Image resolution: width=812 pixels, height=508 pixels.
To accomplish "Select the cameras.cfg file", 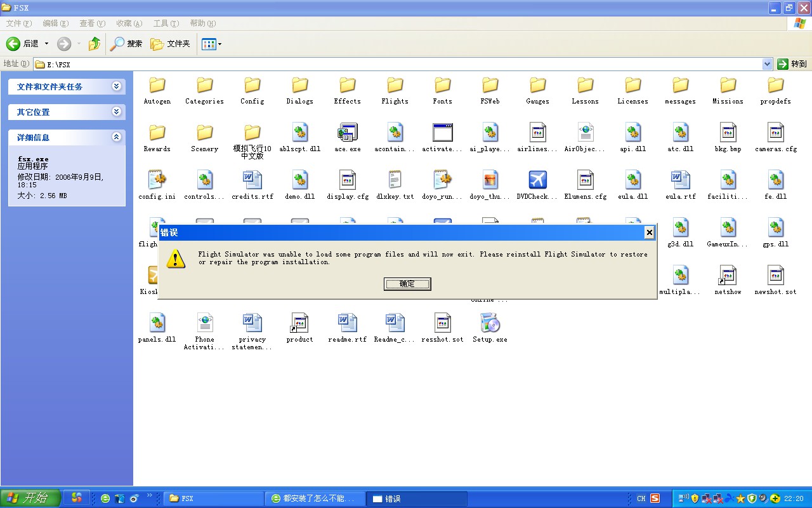I will (x=775, y=138).
